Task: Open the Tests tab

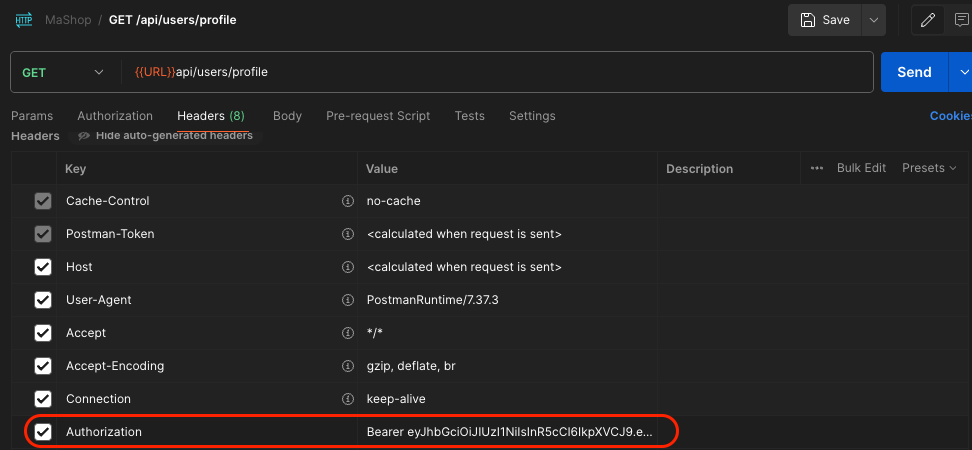Action: tap(469, 116)
